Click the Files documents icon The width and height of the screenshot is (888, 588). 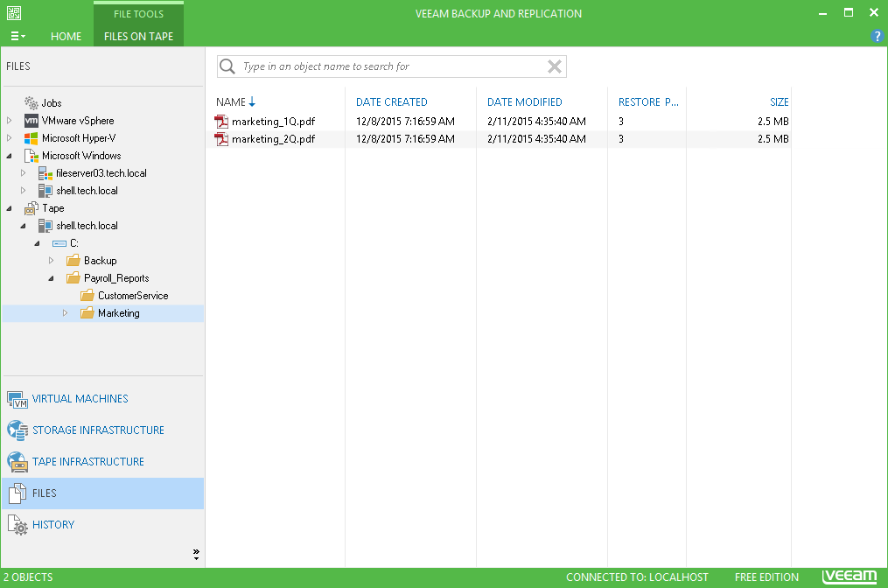click(x=17, y=493)
